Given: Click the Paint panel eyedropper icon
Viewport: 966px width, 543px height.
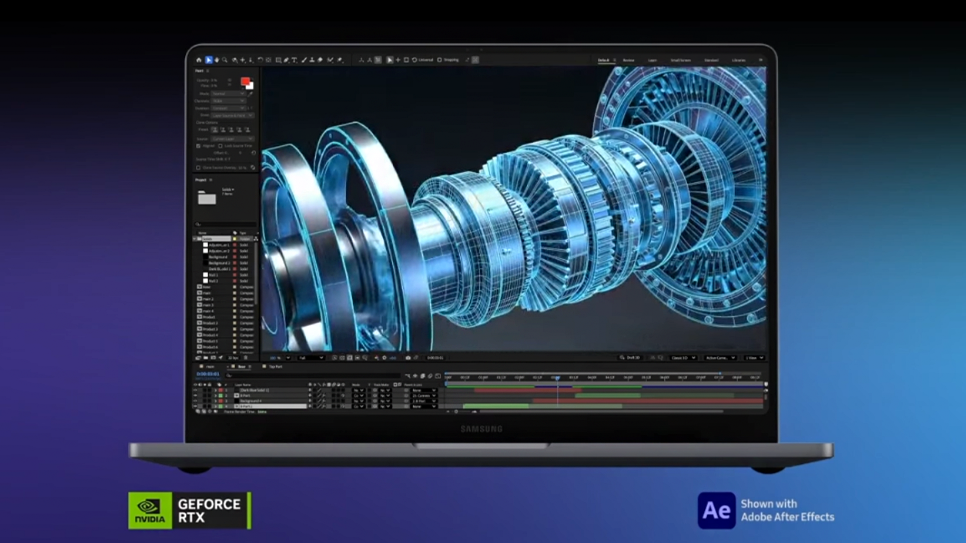Looking at the screenshot, I should point(250,94).
